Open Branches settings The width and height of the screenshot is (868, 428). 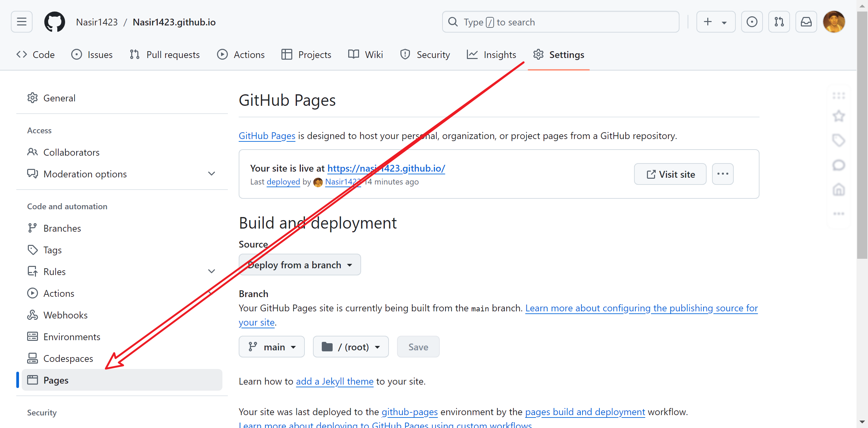[x=122, y=228]
